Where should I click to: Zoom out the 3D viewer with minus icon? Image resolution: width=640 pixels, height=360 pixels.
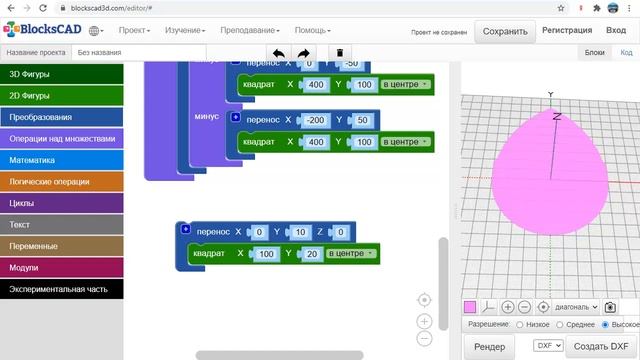pyautogui.click(x=524, y=307)
